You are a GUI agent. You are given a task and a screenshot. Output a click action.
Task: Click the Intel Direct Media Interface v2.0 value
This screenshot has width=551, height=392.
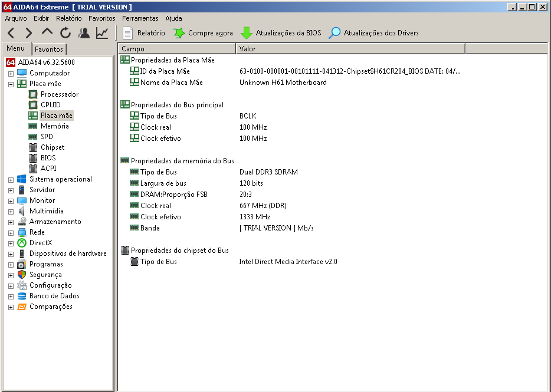tap(288, 262)
